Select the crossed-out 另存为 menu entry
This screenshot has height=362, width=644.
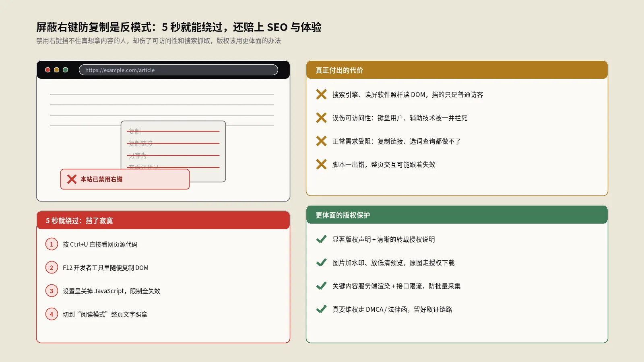pyautogui.click(x=138, y=155)
